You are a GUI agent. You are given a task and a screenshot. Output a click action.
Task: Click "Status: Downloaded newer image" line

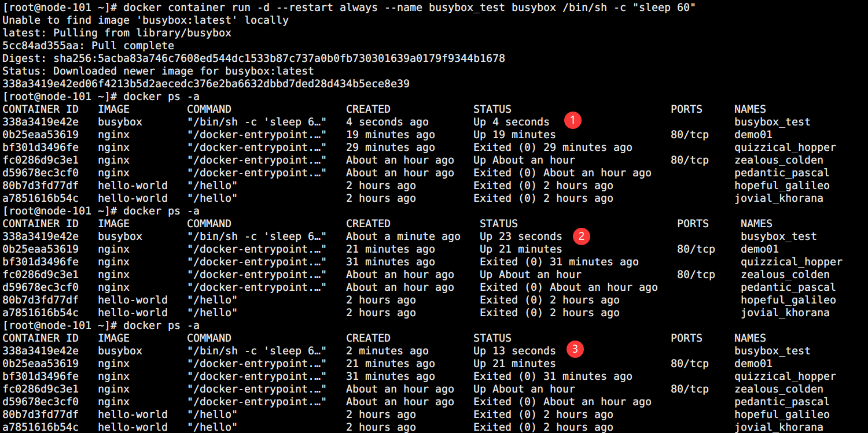[x=157, y=71]
